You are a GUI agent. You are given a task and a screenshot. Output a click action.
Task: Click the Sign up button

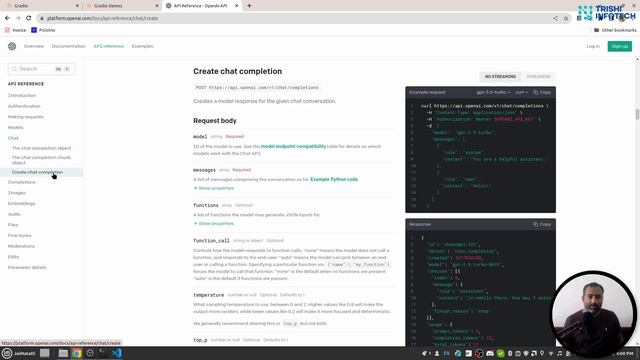pos(620,46)
